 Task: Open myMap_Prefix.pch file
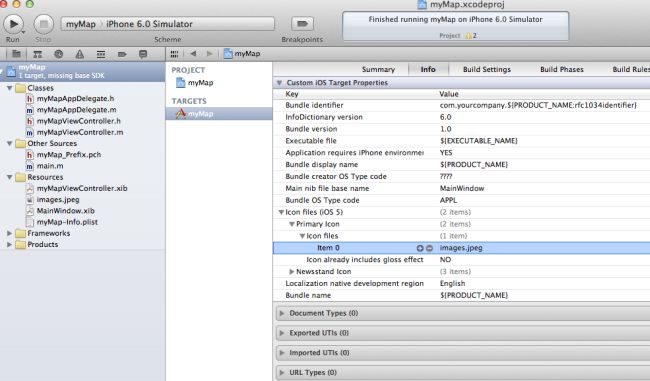[x=68, y=155]
